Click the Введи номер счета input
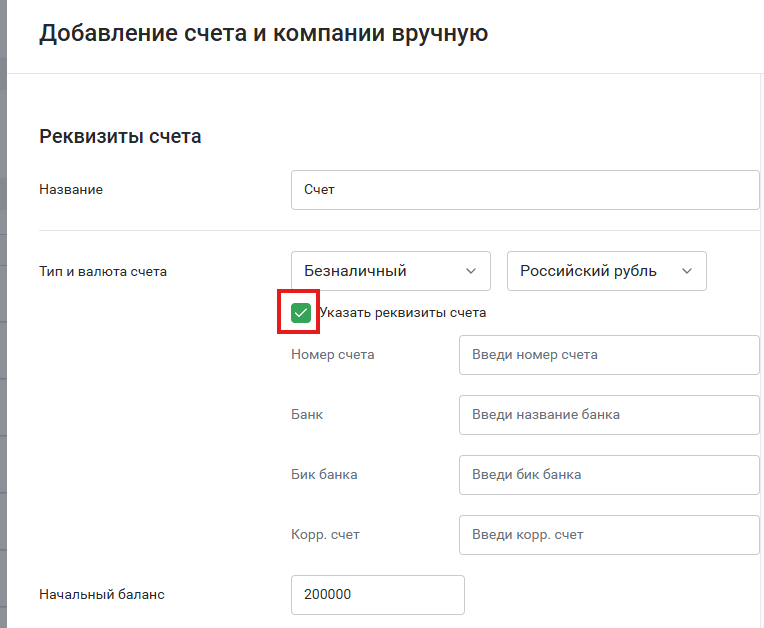This screenshot has width=764, height=628. click(x=609, y=355)
